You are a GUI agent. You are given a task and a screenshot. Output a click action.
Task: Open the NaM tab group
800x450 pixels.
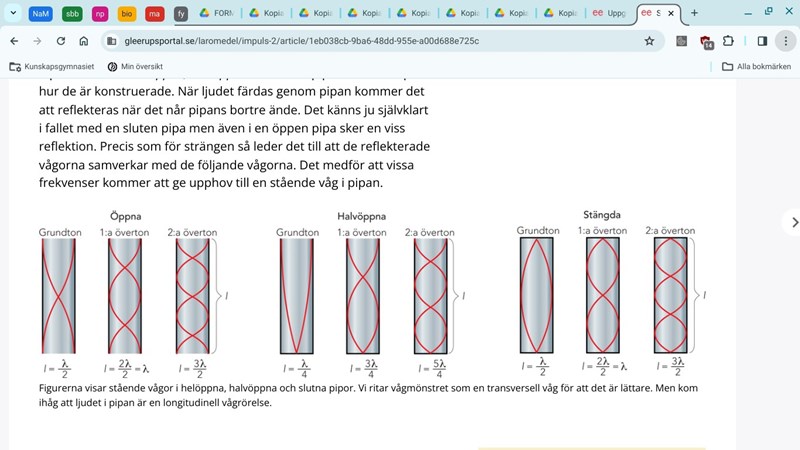click(x=41, y=14)
